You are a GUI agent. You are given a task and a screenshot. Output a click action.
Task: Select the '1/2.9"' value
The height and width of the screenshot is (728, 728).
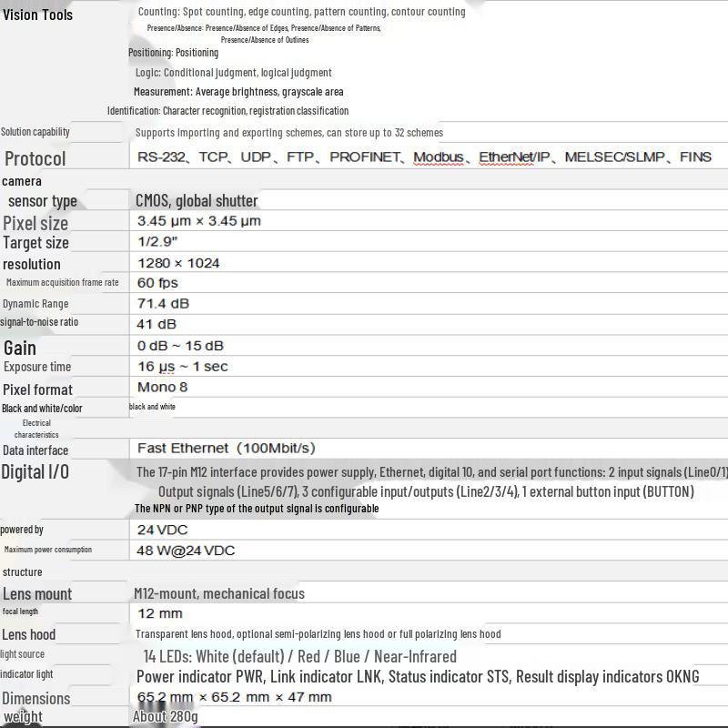(x=157, y=241)
